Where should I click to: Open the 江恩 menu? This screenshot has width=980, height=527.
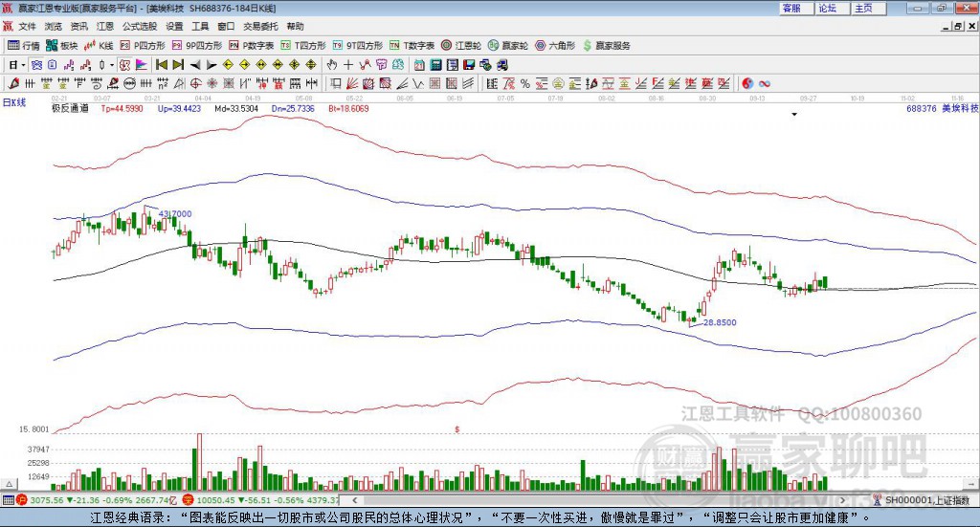click(x=105, y=26)
